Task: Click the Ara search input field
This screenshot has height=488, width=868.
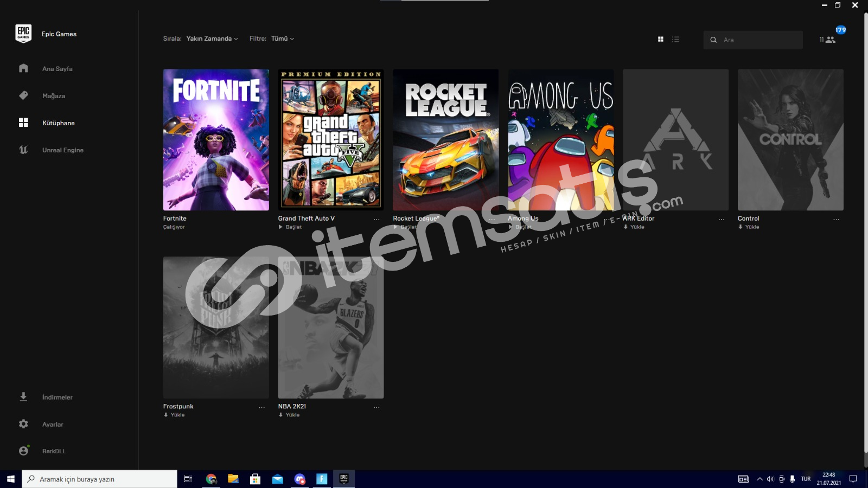Action: coord(753,40)
